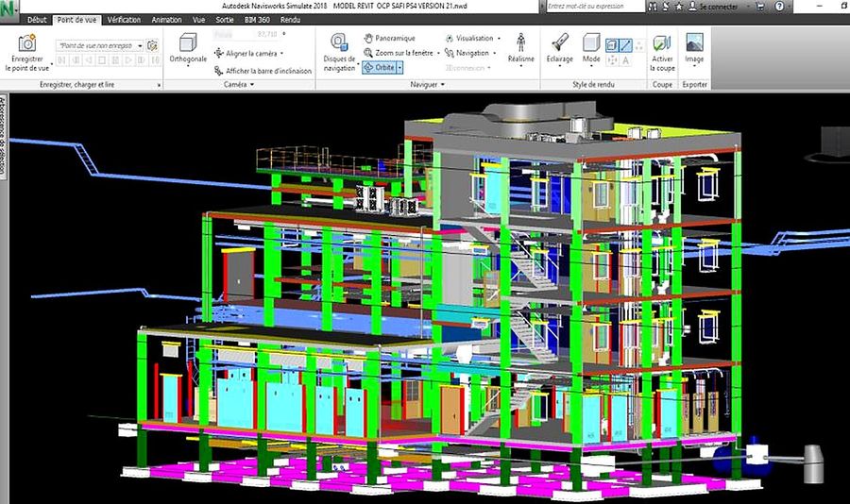Switch to the Vue tab
The width and height of the screenshot is (850, 504).
coord(198,20)
